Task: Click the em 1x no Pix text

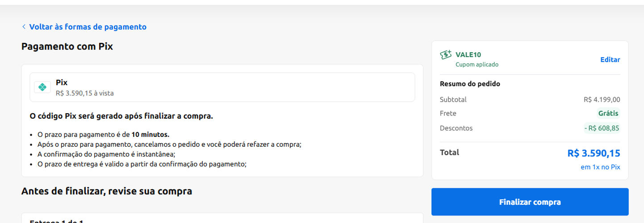Action: tap(600, 167)
